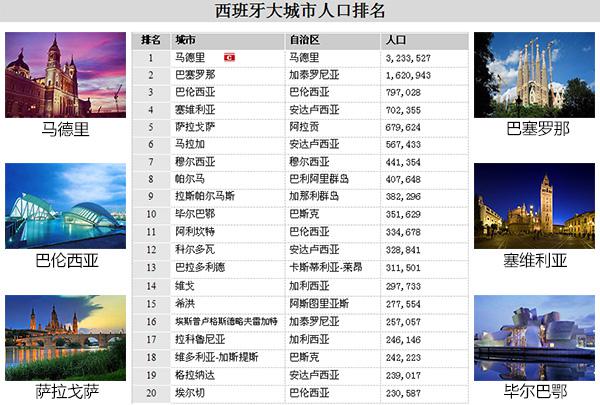Select the Sagrada Familia photo of Barcelona

click(x=534, y=75)
